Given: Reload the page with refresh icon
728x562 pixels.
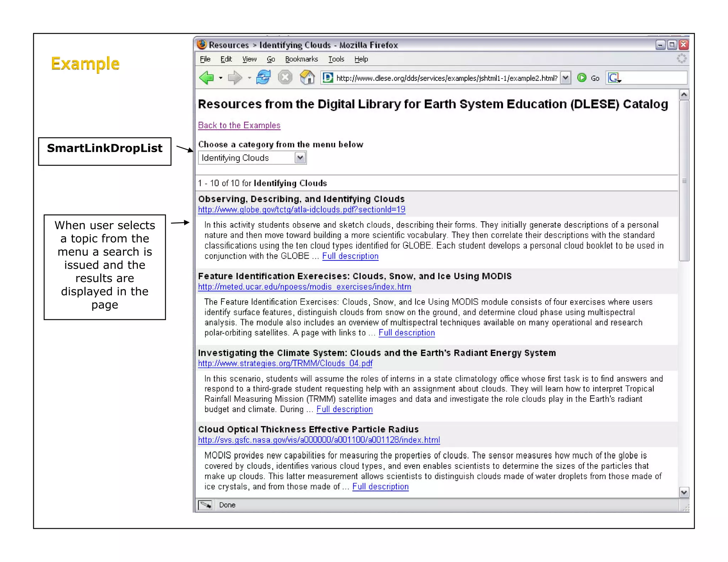Looking at the screenshot, I should pos(263,77).
